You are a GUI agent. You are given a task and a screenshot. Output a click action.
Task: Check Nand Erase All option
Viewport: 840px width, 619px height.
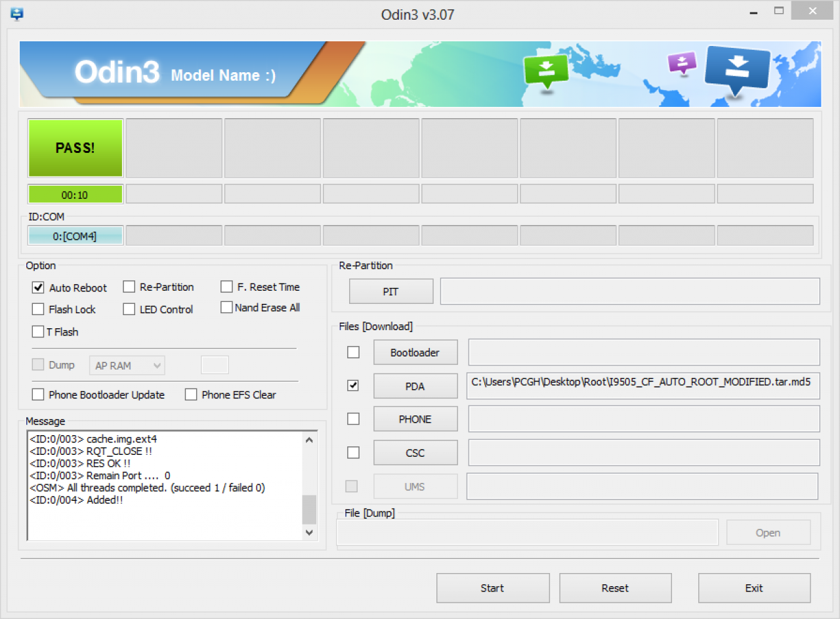click(226, 307)
